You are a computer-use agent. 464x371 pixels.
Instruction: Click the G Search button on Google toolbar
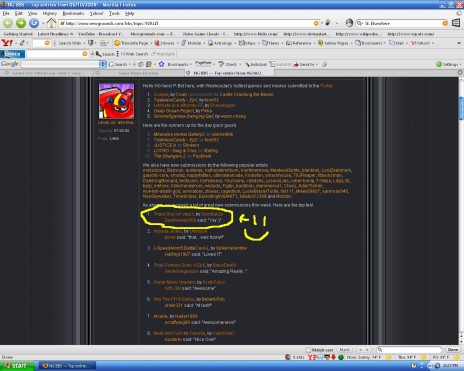pyautogui.click(x=118, y=64)
